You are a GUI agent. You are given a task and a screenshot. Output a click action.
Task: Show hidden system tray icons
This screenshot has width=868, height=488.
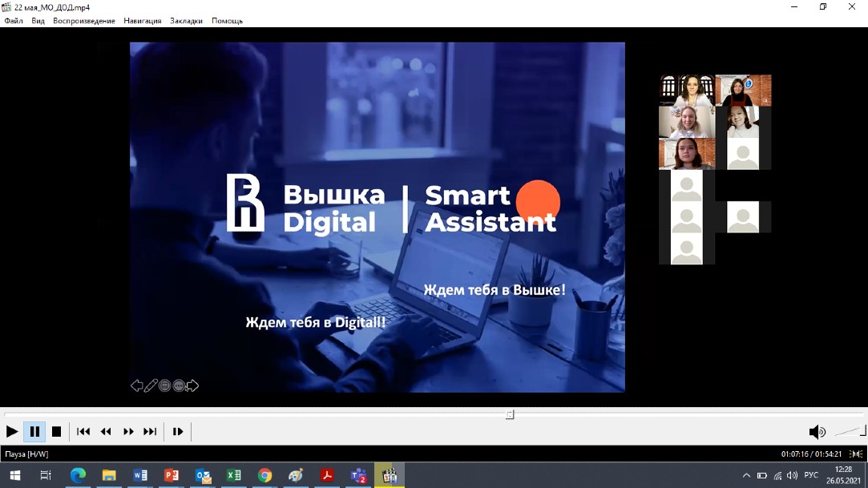click(746, 475)
